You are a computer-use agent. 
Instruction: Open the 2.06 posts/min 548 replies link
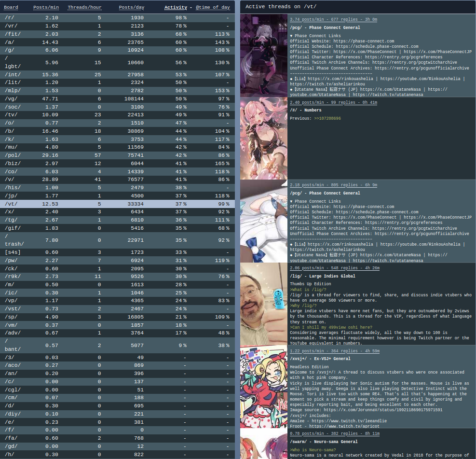coord(335,268)
